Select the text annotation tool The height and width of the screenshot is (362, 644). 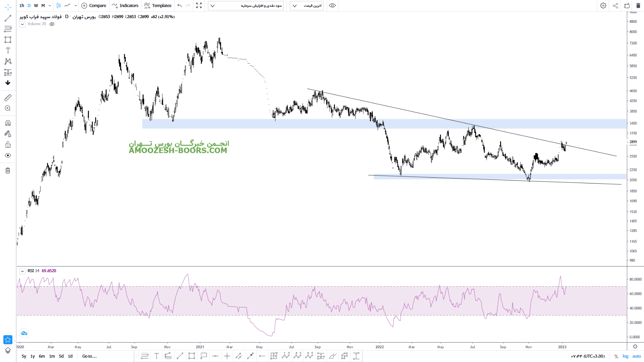coord(8,50)
